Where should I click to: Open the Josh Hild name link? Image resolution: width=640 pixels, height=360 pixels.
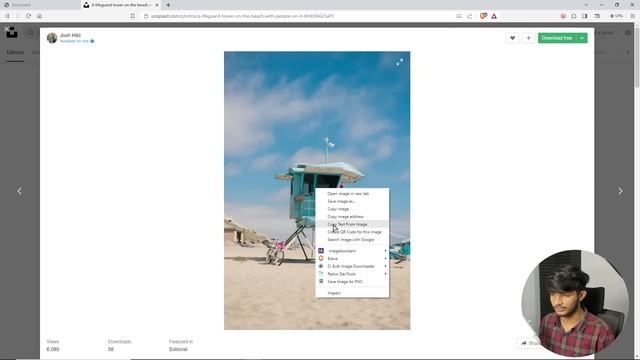[70, 35]
